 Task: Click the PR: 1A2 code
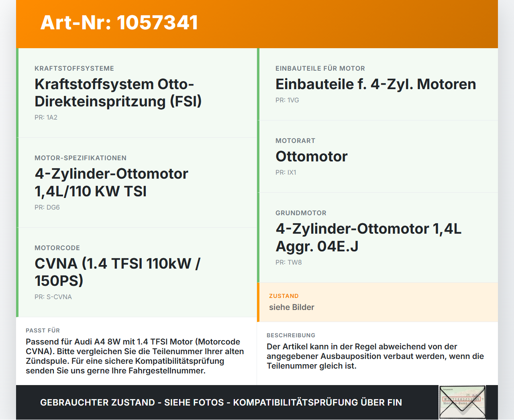tap(46, 117)
